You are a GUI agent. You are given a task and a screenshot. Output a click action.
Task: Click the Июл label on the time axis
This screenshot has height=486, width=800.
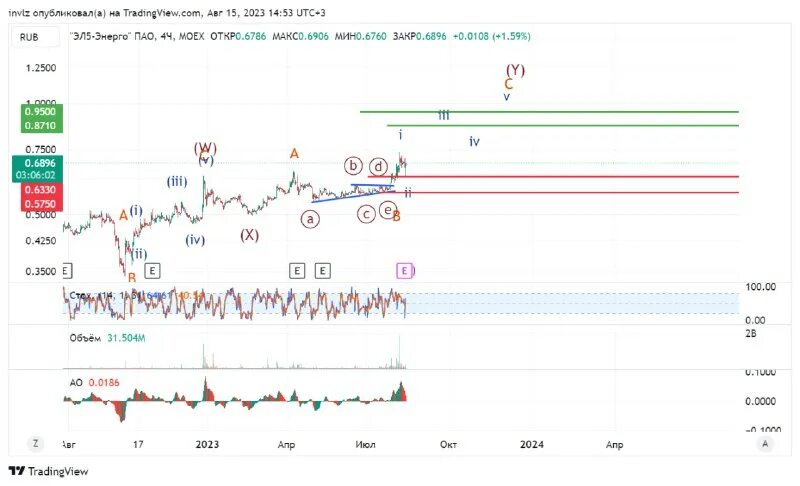point(365,445)
